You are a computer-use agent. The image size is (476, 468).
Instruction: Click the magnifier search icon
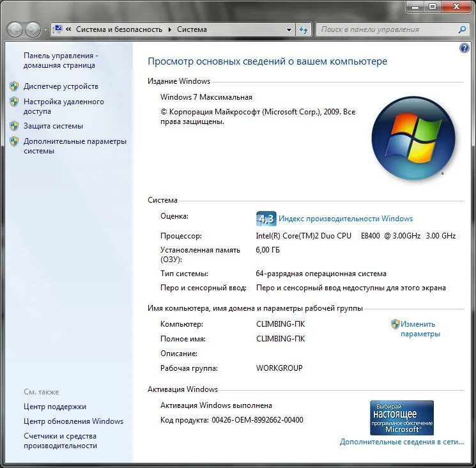[463, 29]
